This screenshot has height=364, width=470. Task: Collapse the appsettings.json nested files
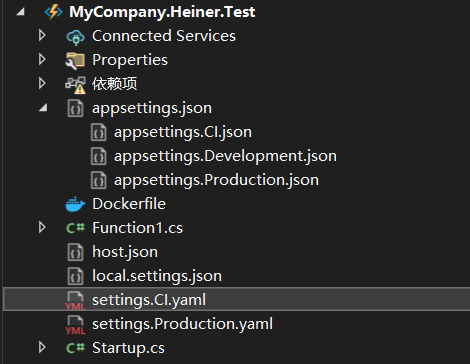[43, 108]
